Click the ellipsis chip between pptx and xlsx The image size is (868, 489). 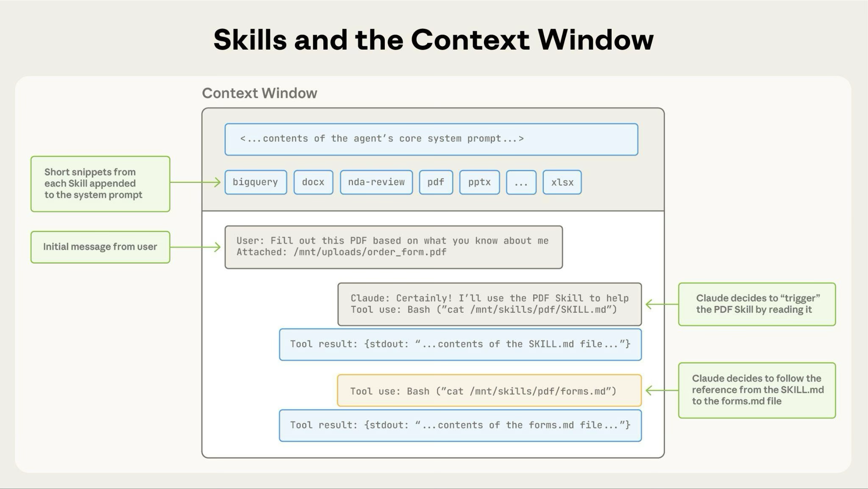(x=521, y=182)
